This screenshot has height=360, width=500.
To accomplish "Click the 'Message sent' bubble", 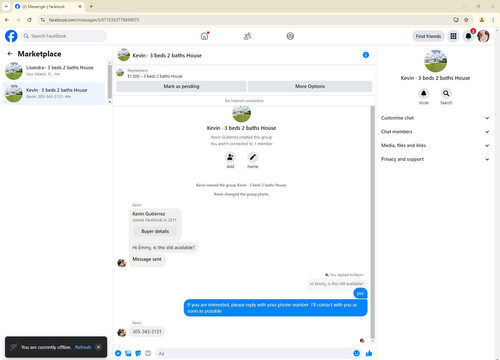I will [147, 259].
